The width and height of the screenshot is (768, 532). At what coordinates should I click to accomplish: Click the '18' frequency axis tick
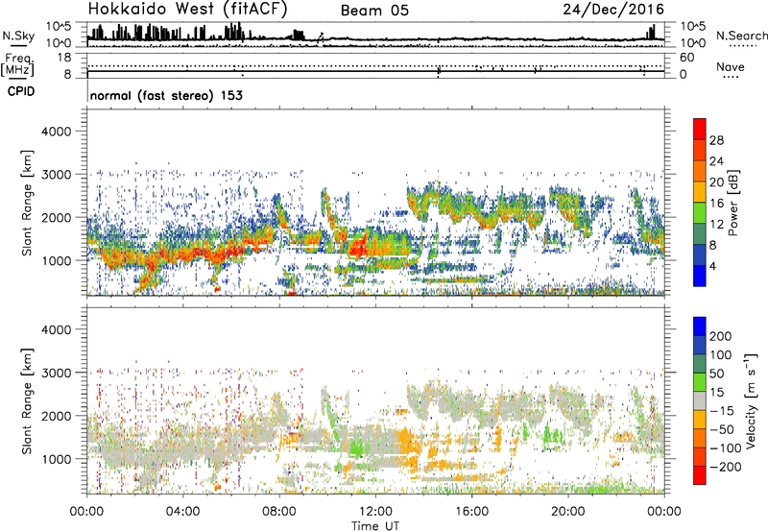coord(64,57)
